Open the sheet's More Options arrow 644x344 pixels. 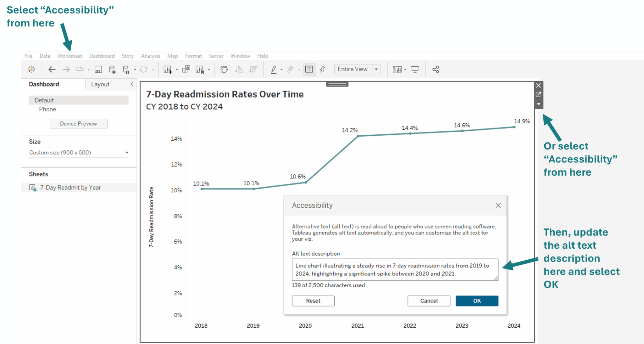(x=539, y=104)
